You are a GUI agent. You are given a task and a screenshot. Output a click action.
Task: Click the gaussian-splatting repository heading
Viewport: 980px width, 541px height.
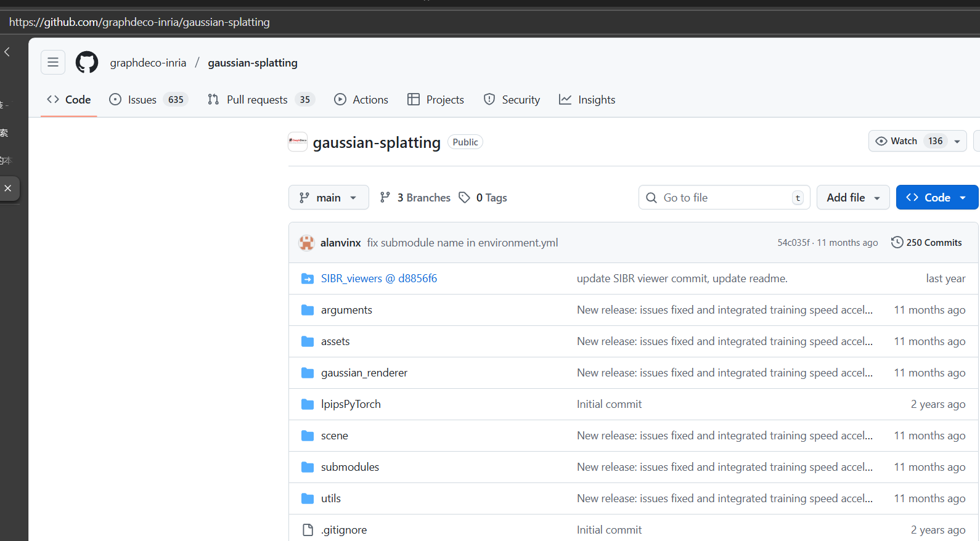[x=377, y=142]
